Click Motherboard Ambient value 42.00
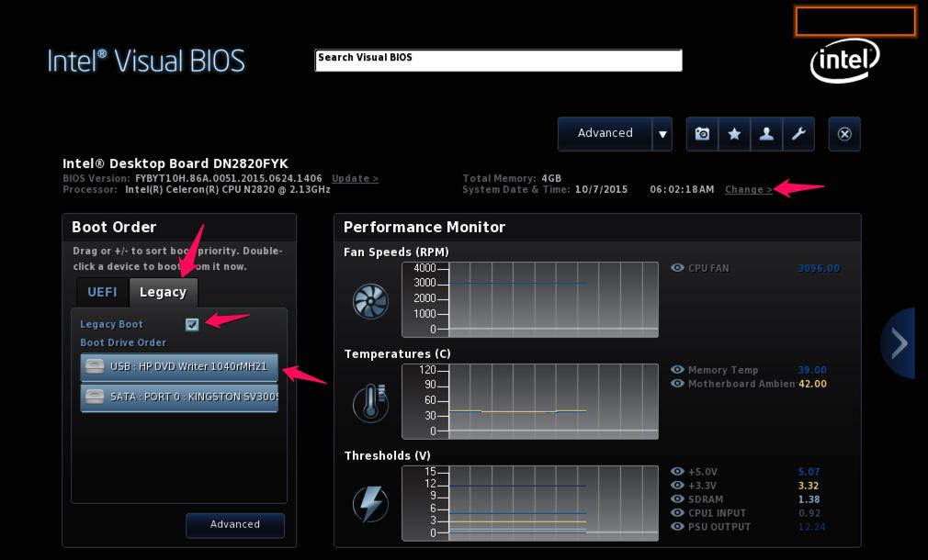 pyautogui.click(x=812, y=384)
